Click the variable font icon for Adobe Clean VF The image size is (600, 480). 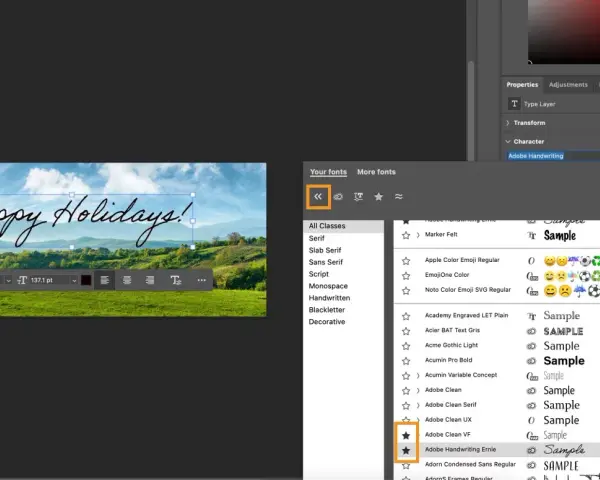pyautogui.click(x=532, y=435)
